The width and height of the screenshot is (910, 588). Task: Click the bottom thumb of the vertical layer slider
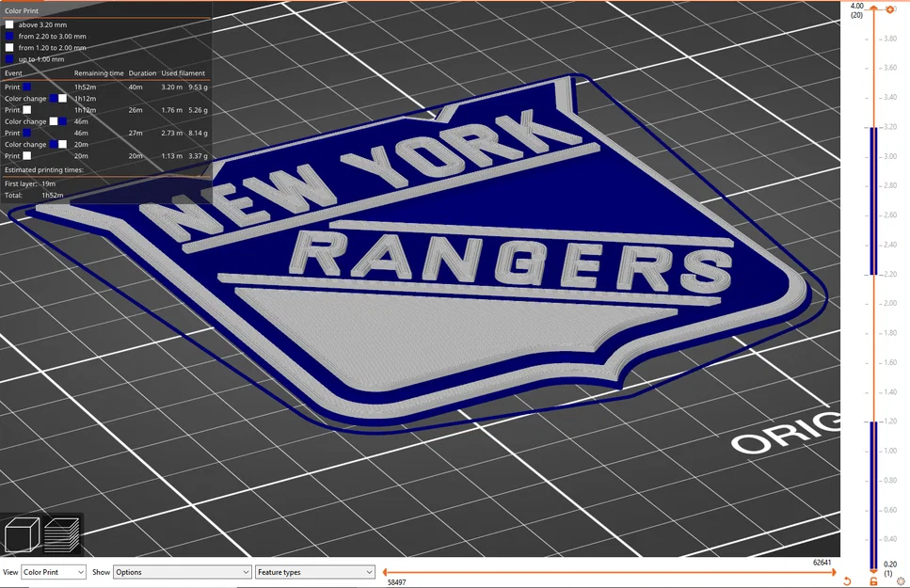[873, 572]
